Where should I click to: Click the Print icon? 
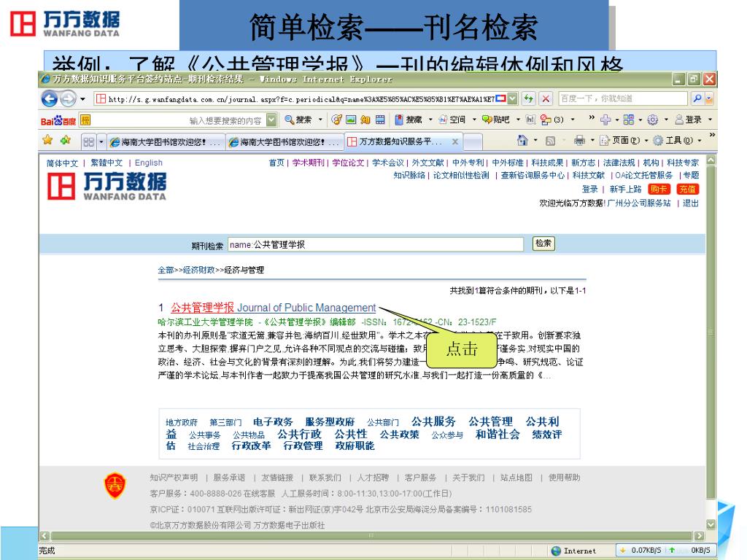click(x=579, y=141)
